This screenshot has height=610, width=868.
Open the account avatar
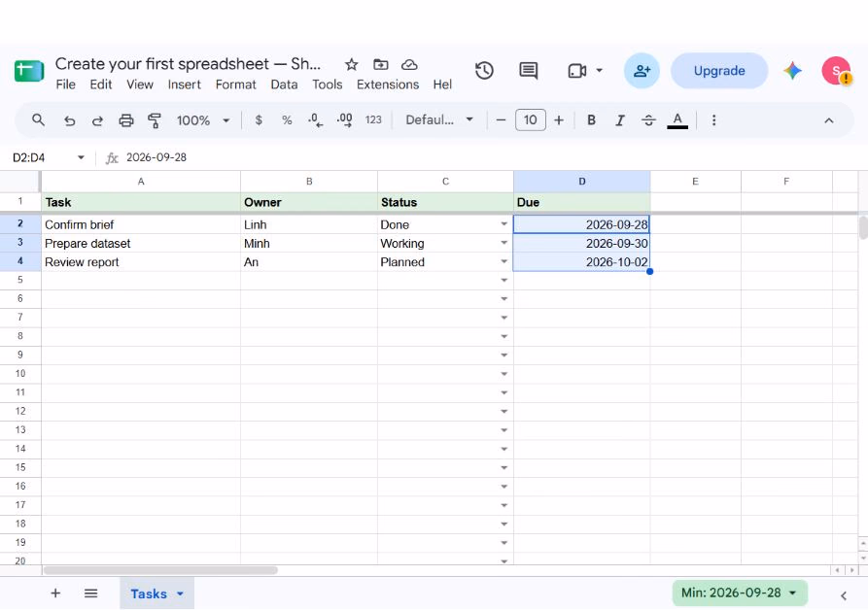(836, 71)
